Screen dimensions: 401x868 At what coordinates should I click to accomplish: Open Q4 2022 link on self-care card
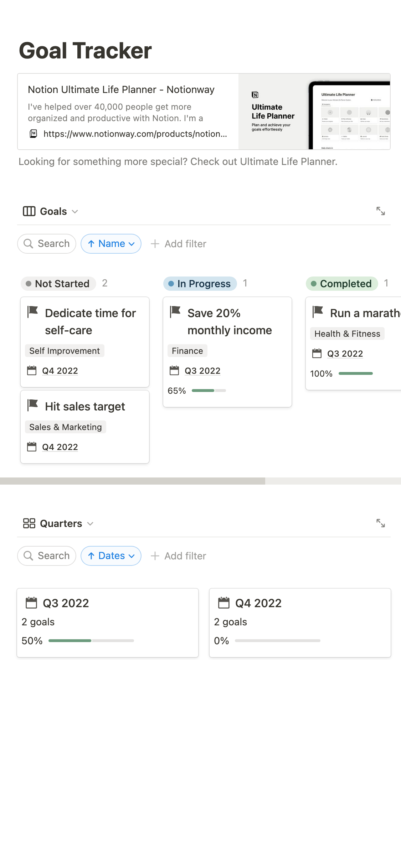[60, 371]
